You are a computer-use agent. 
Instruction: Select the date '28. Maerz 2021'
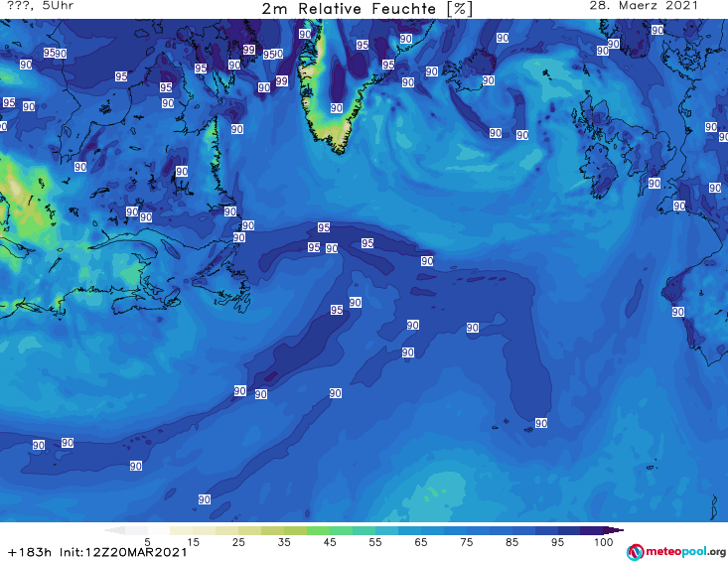[644, 6]
